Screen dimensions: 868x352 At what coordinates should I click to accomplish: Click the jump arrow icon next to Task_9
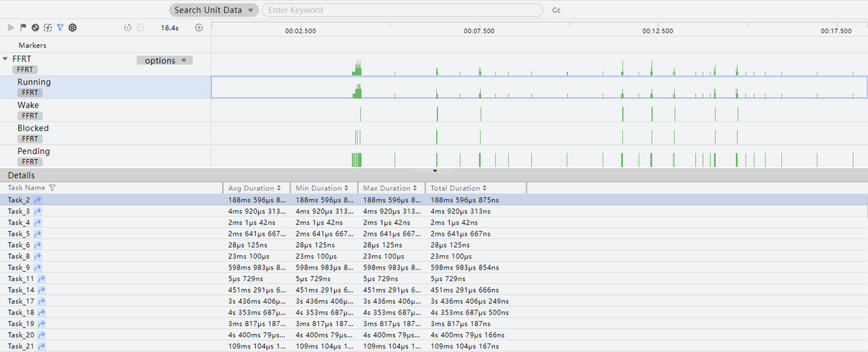[x=38, y=267]
